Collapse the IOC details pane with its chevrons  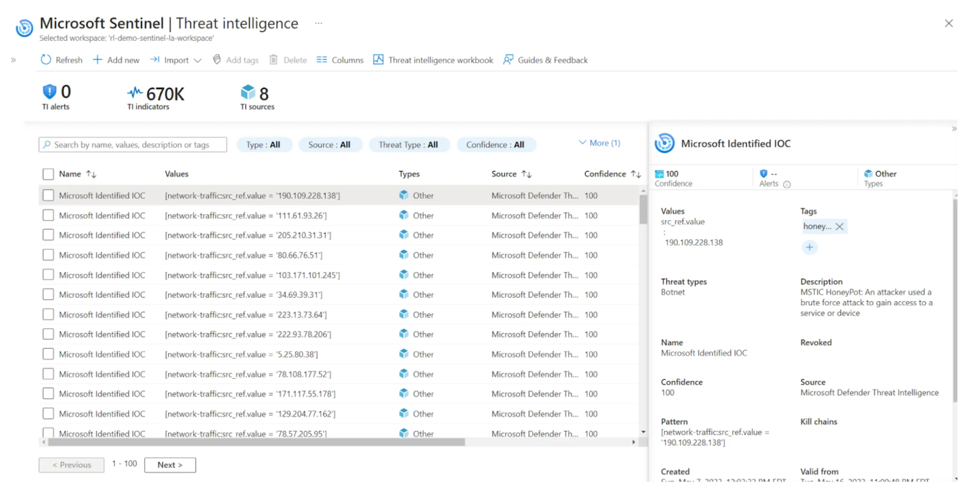[x=954, y=129]
